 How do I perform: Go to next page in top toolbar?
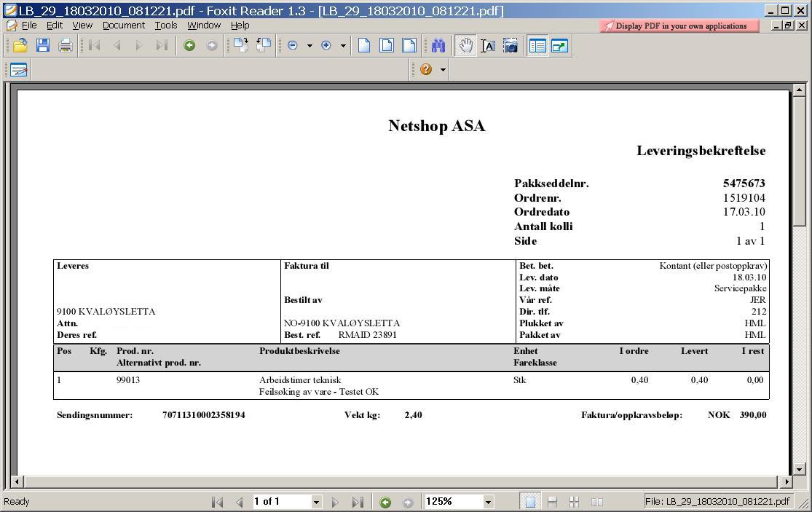pyautogui.click(x=139, y=46)
